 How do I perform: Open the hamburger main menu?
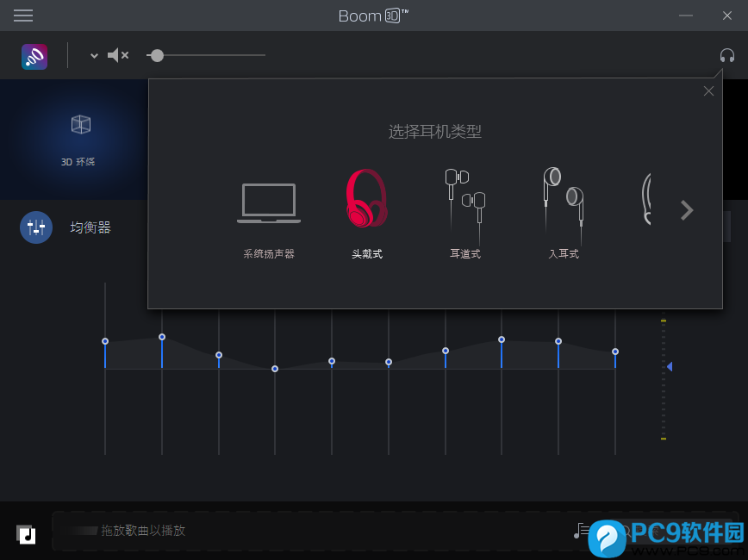click(23, 16)
